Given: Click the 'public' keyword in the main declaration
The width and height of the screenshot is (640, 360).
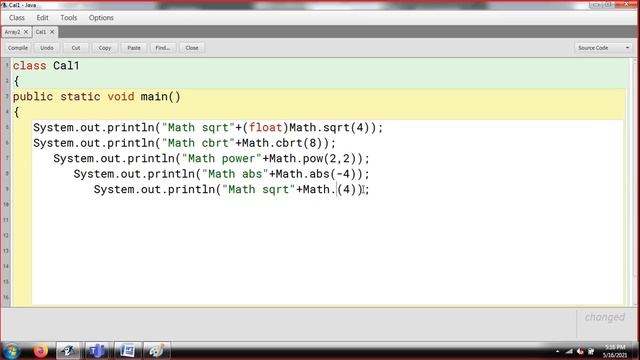Looking at the screenshot, I should click(33, 97).
